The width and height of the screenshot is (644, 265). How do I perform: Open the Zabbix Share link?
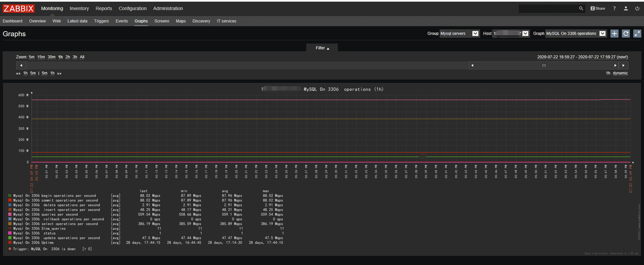(x=598, y=9)
